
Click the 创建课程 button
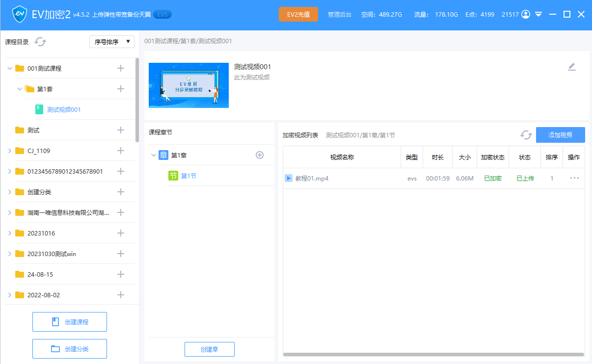(x=70, y=322)
